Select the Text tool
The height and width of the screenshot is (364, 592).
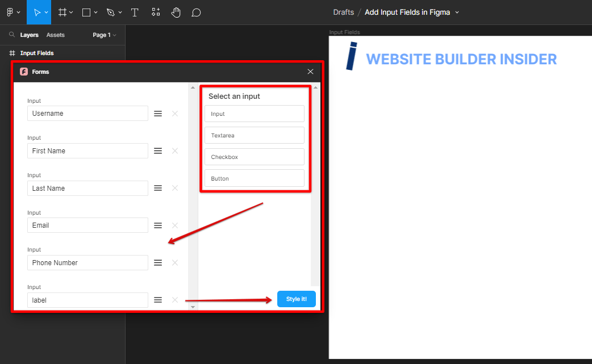click(x=135, y=12)
